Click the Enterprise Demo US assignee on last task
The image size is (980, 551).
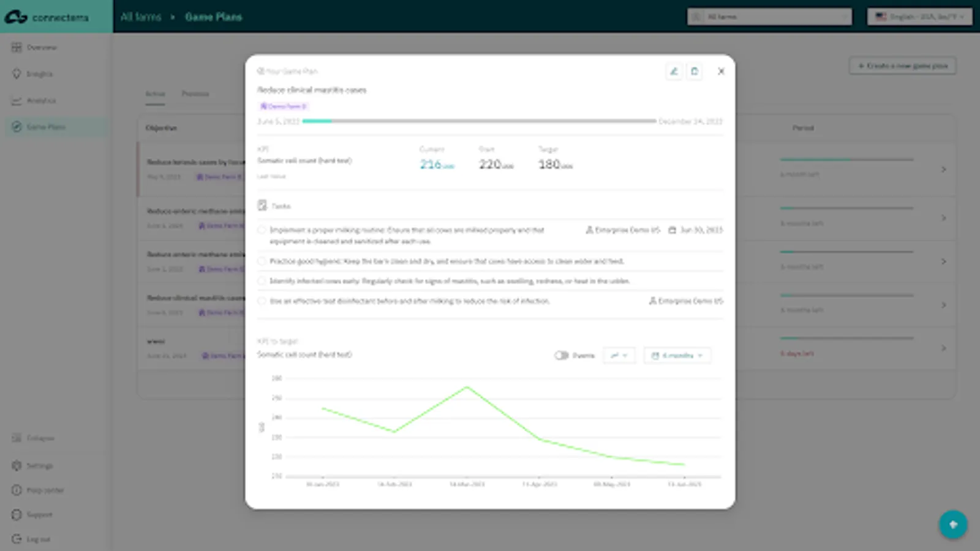point(686,301)
